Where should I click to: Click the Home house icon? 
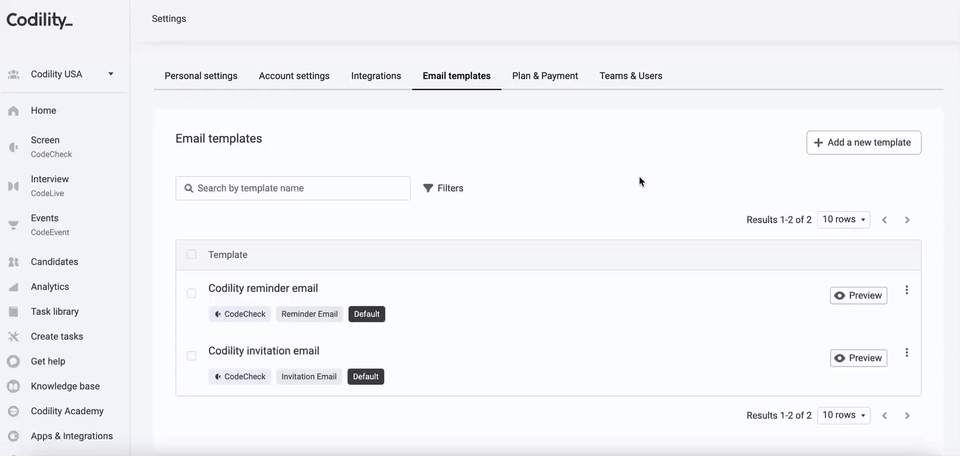coord(13,111)
